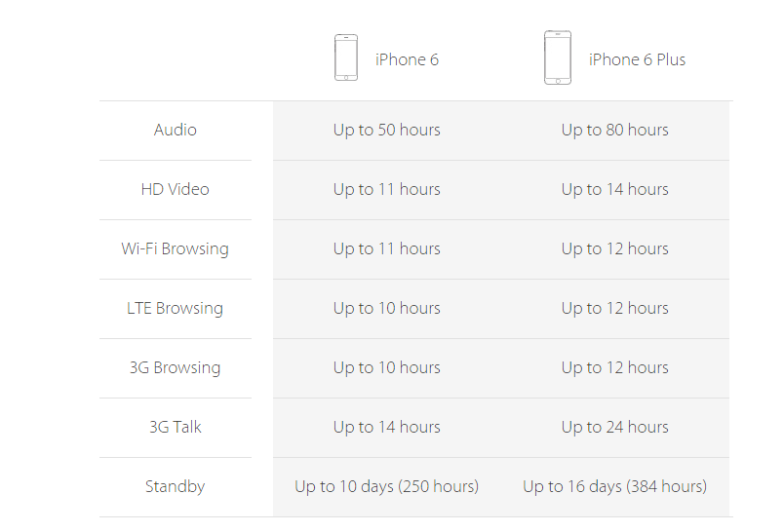Screen dimensions: 784x532
Task: Select the iPhone 6 column heading
Action: tap(407, 59)
